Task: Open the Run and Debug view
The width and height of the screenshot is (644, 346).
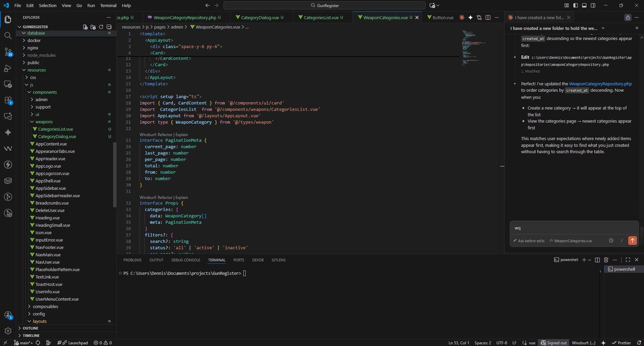Action: 8,68
